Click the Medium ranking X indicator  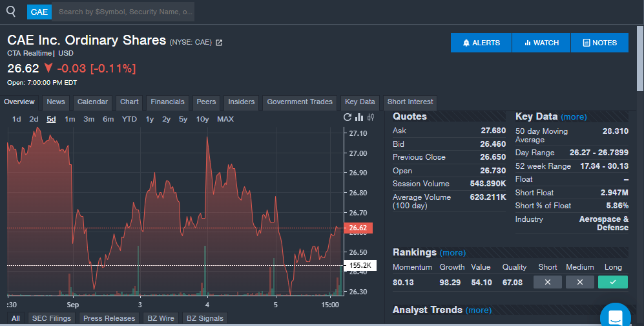[x=580, y=282]
